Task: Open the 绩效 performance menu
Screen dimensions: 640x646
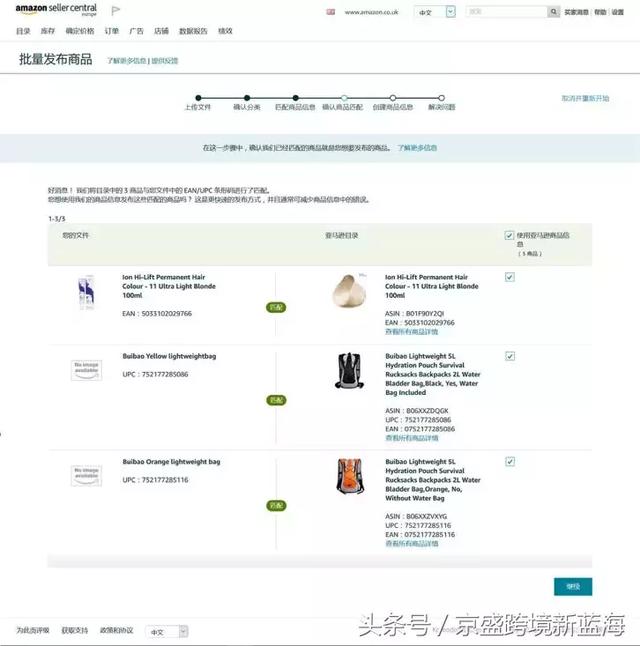Action: pyautogui.click(x=225, y=31)
